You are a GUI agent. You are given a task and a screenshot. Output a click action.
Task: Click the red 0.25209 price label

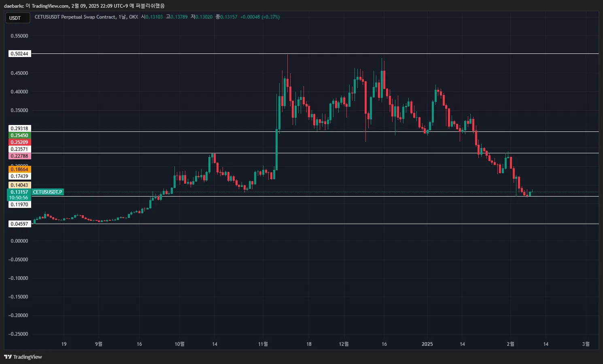coord(19,142)
